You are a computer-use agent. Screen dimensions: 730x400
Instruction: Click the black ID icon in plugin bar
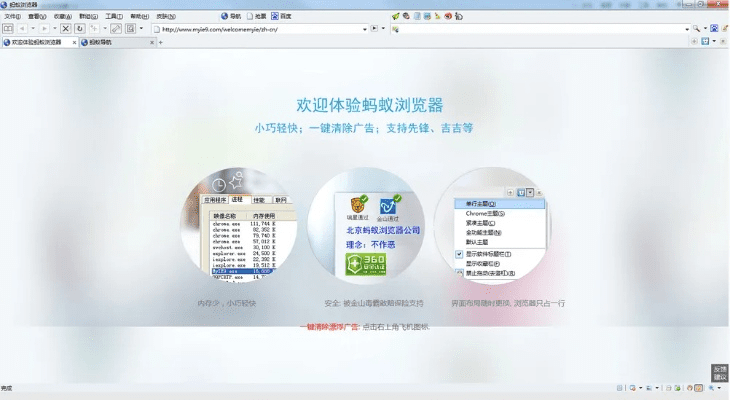pyautogui.click(x=459, y=16)
